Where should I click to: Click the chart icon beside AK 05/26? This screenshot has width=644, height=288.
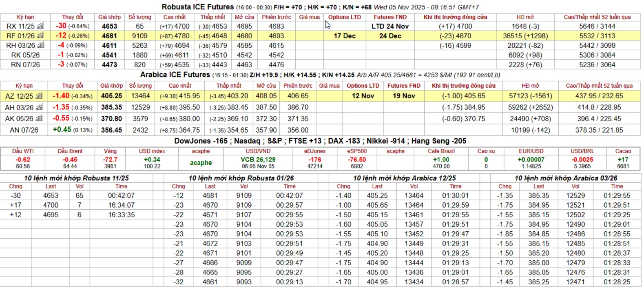tap(39, 119)
